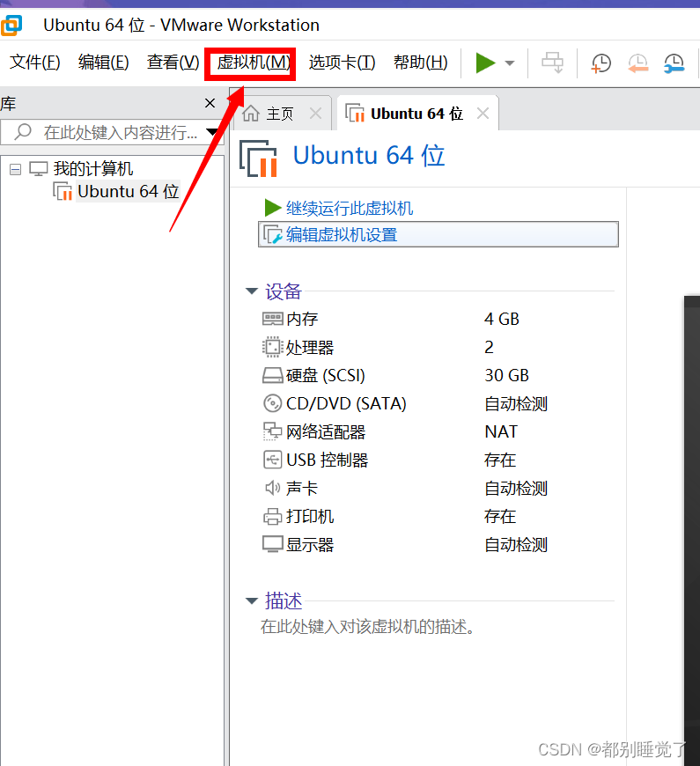This screenshot has width=700, height=766.
Task: Select the USB 控制器 row label
Action: click(x=327, y=460)
